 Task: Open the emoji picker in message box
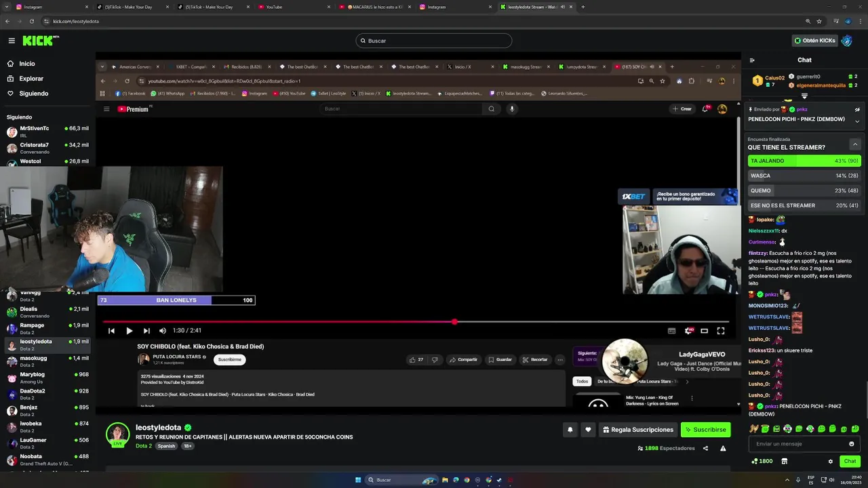(852, 444)
